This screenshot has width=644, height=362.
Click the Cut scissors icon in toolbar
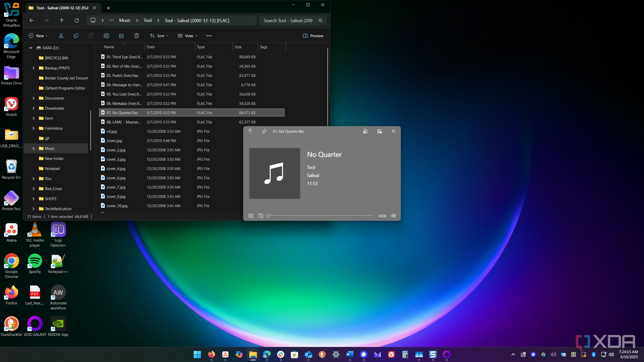point(61,36)
